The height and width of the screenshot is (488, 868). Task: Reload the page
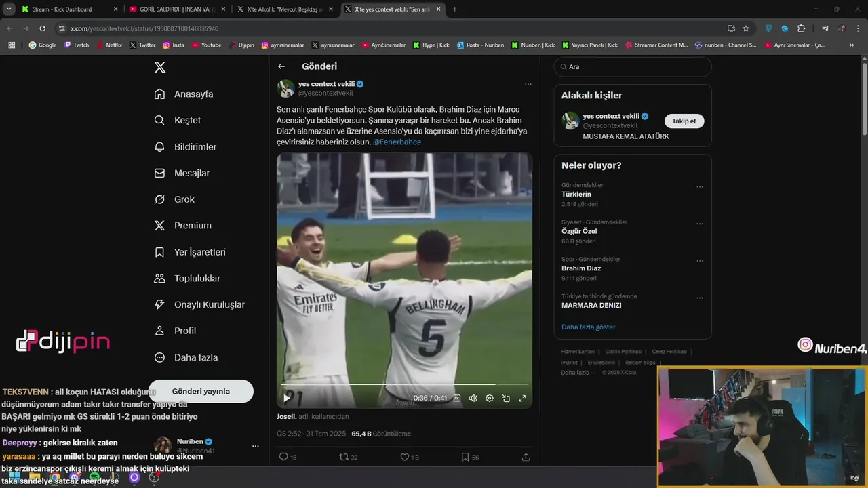tap(42, 28)
